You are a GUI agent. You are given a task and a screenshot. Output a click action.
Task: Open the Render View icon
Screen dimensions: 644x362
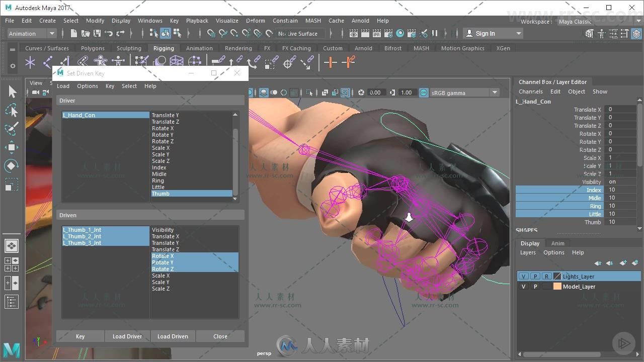pyautogui.click(x=354, y=33)
